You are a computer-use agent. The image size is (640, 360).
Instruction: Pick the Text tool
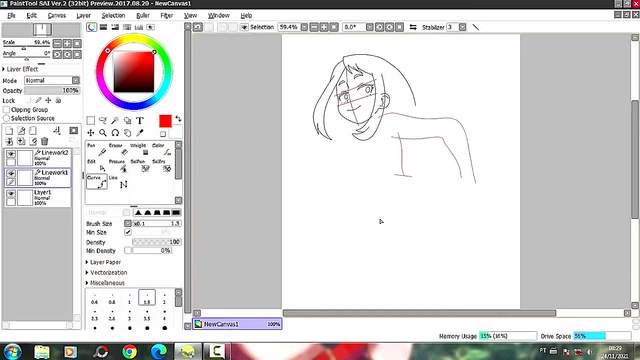140,120
